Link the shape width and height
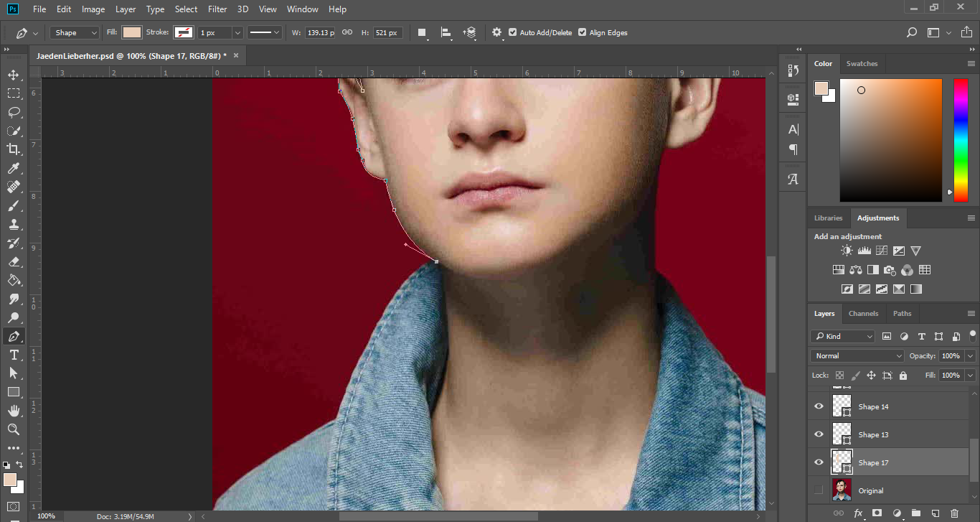 click(347, 32)
